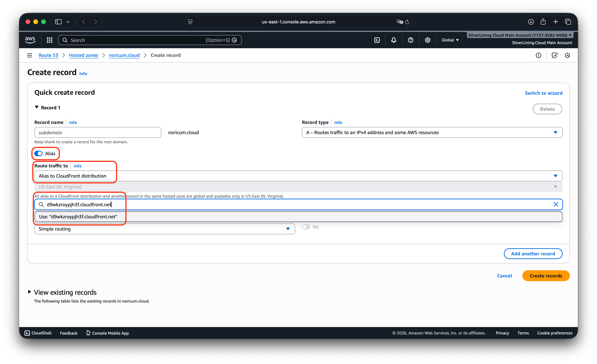Clear the CloudFront distribution search field
The width and height of the screenshot is (597, 364).
click(556, 205)
